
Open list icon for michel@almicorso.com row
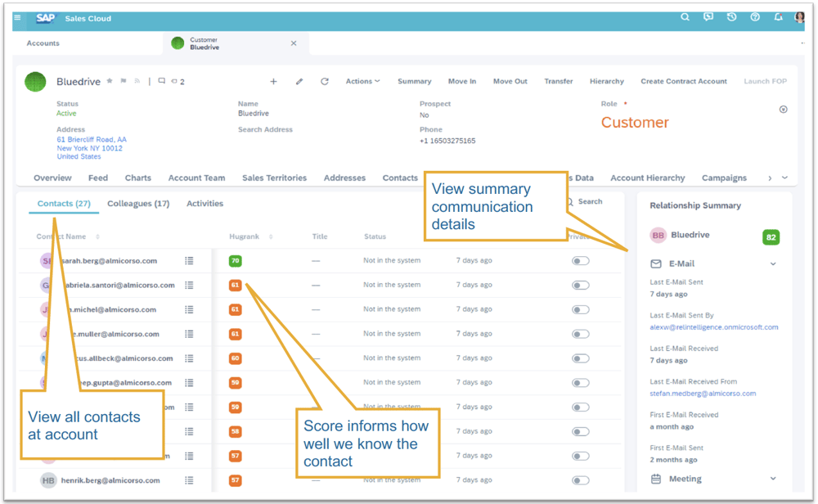coord(189,310)
